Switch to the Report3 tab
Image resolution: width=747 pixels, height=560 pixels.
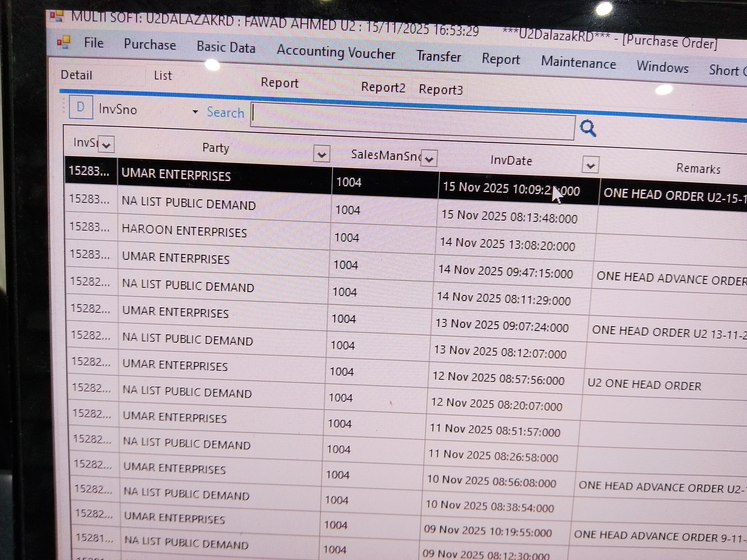440,90
